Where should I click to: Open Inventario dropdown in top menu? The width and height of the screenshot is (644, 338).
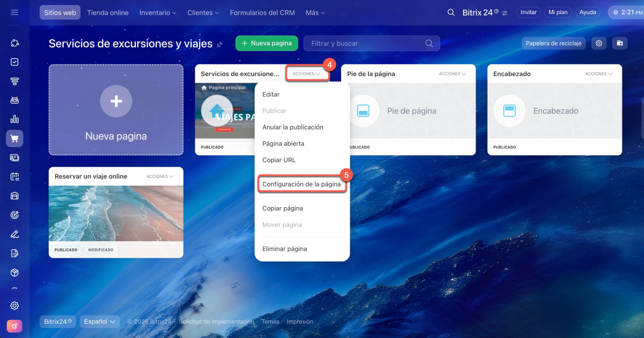[157, 13]
